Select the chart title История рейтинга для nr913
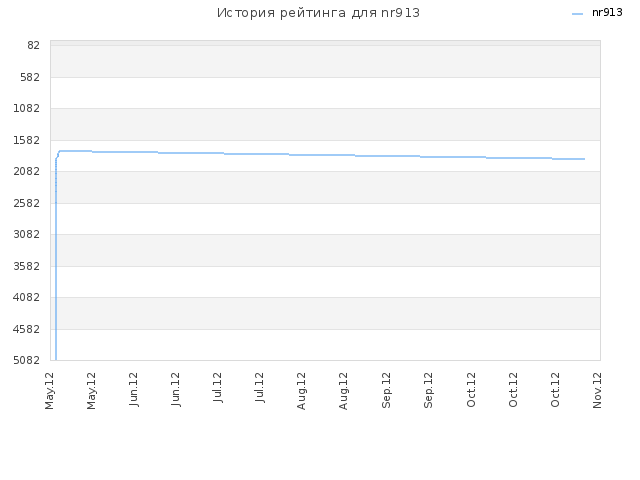This screenshot has height=480, width=640. 318,13
